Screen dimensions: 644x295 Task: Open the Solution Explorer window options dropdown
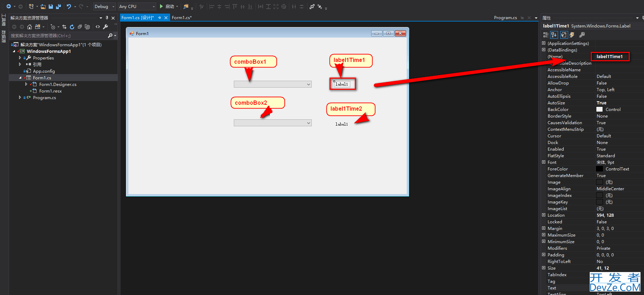101,18
